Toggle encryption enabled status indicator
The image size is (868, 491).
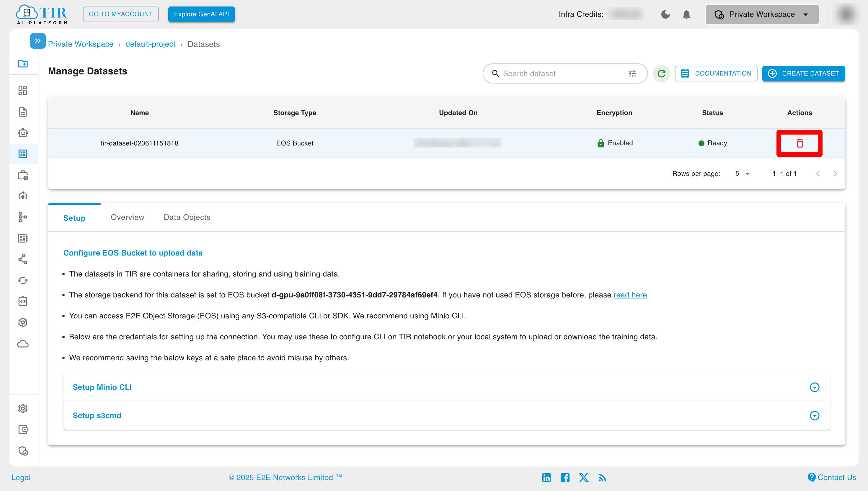coord(614,143)
